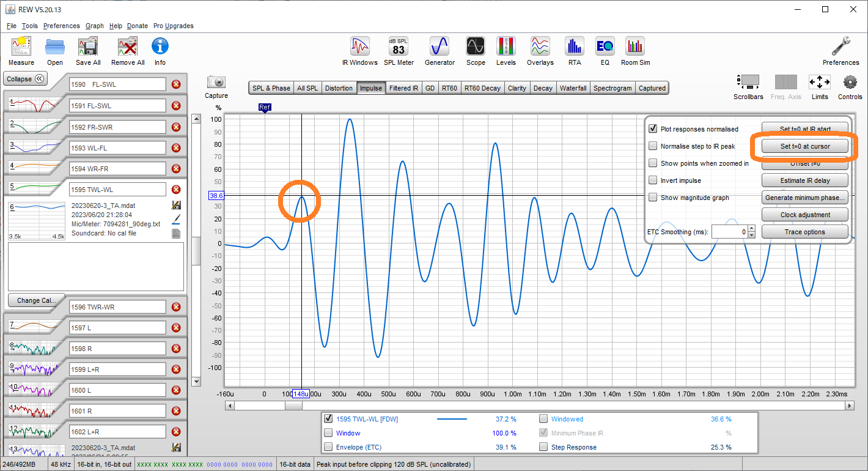The image size is (868, 471).
Task: Enable the Envelope (ETC) trace checkbox
Action: point(328,447)
